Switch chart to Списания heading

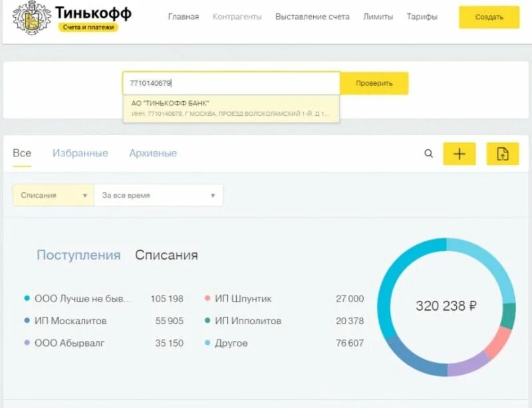coord(166,255)
